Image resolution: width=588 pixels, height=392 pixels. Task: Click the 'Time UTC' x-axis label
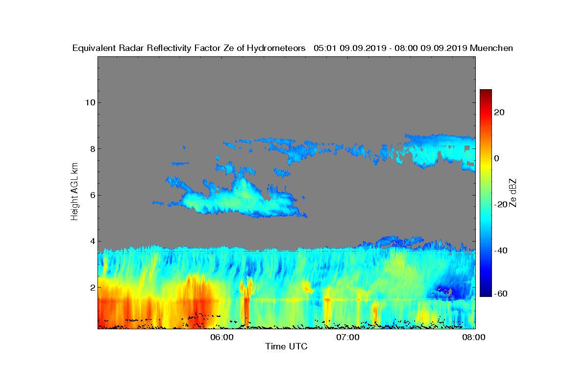[286, 347]
